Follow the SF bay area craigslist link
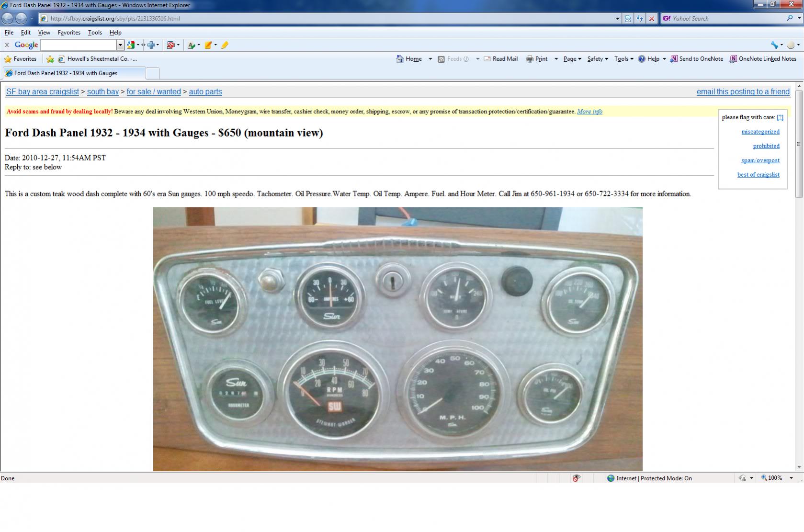804x532 pixels. [43, 91]
